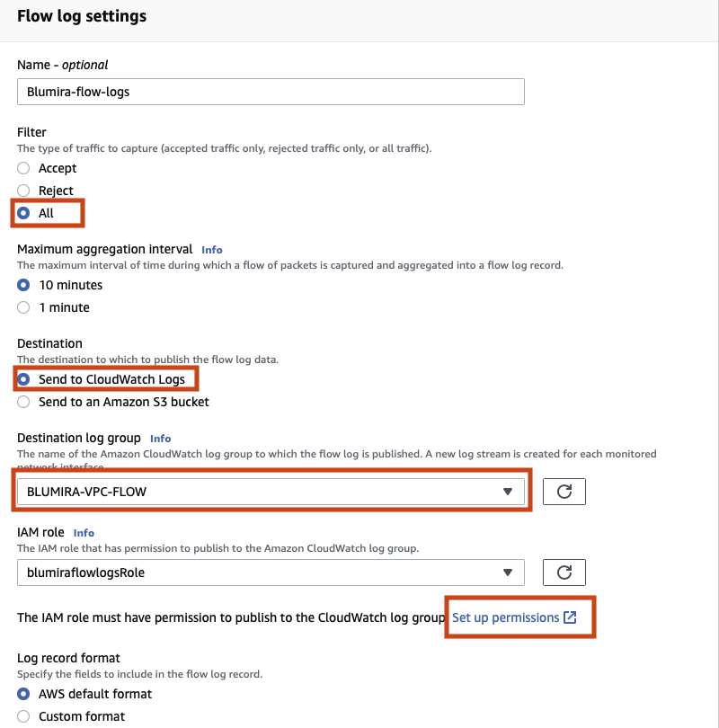Viewport: 719px width, 728px height.
Task: Click the Blumira-flow-logs name field
Action: pos(270,91)
